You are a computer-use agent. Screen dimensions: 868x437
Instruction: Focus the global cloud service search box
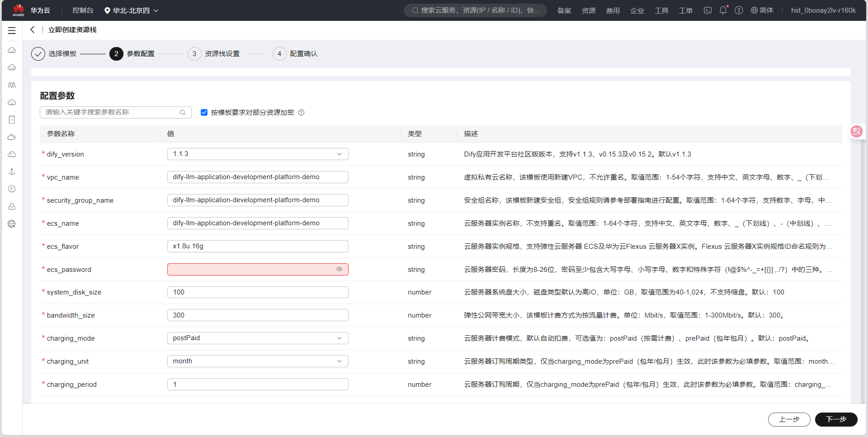pos(475,10)
